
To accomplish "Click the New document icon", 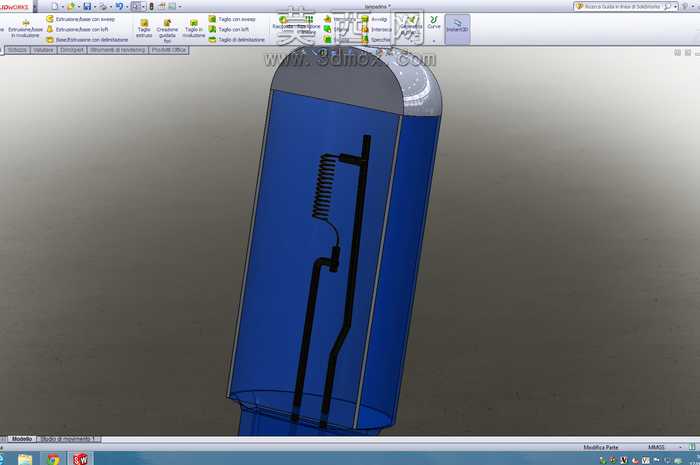I will click(54, 6).
